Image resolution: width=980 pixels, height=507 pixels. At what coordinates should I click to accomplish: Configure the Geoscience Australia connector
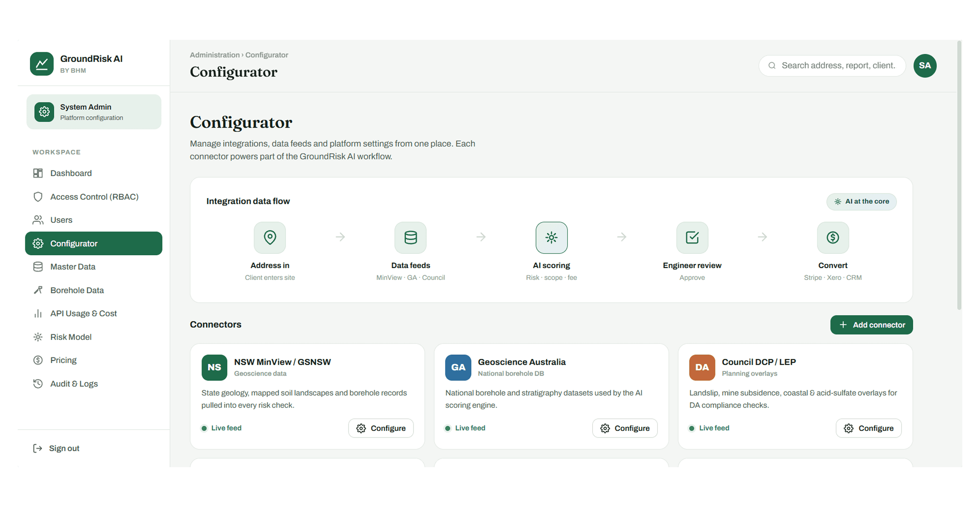(625, 428)
